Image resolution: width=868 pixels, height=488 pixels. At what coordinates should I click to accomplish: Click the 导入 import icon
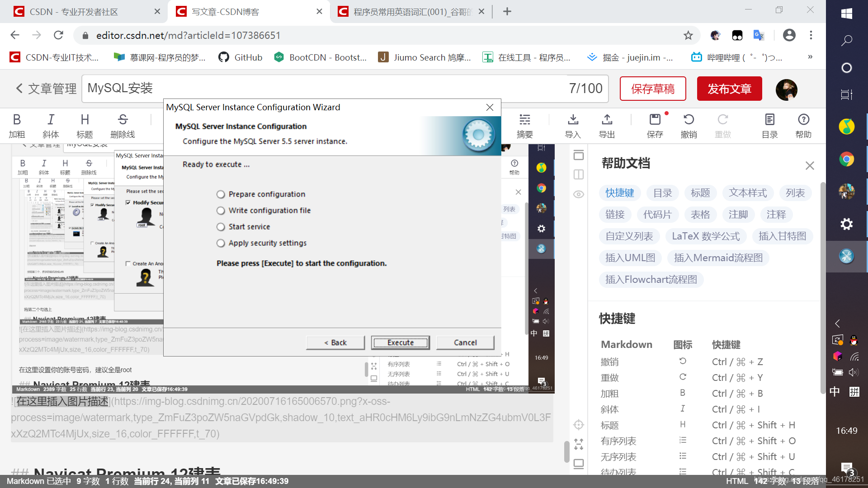[x=573, y=126]
